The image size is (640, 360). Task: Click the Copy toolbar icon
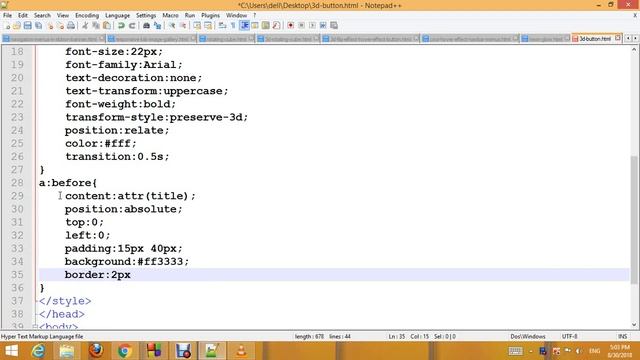pos(96,25)
